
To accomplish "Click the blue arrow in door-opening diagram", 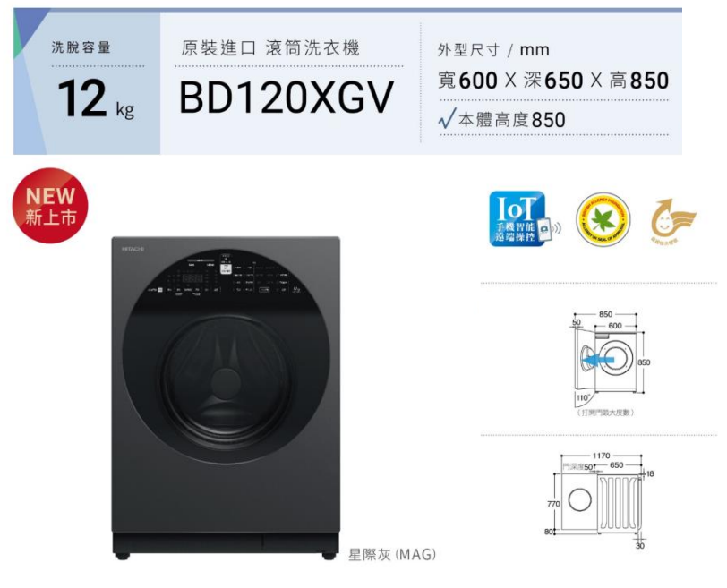I will [598, 359].
